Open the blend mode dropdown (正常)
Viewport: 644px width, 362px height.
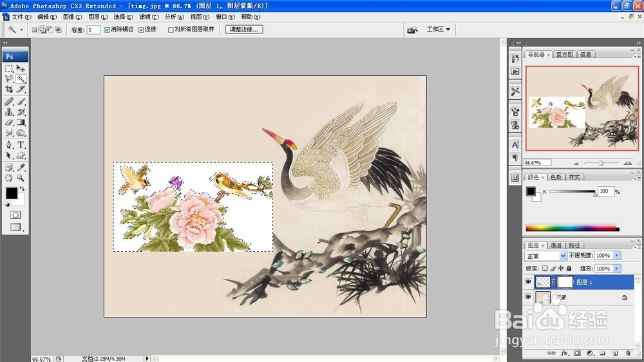coord(546,256)
